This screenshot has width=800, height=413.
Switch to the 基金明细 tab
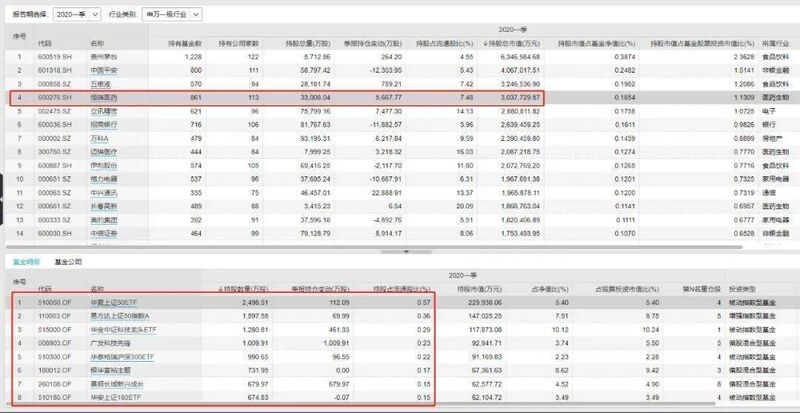(x=26, y=262)
